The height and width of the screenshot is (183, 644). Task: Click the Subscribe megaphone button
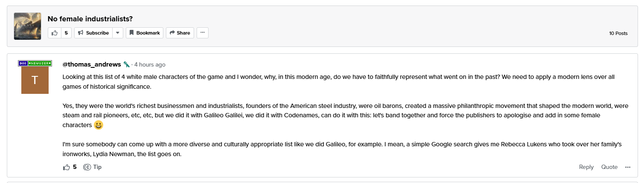tap(93, 33)
